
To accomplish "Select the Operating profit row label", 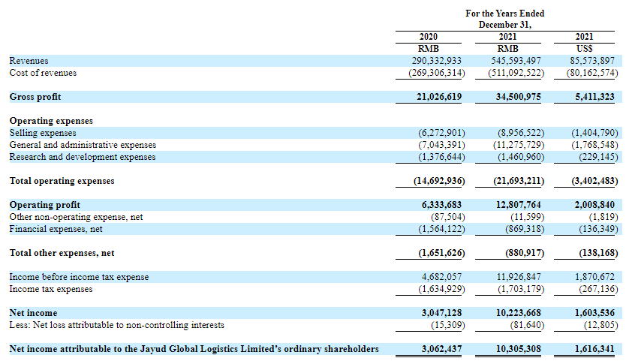I will [44, 204].
